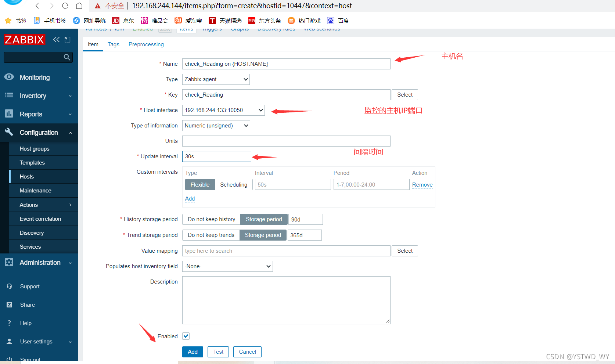Click Select next to Value mapping
The width and height of the screenshot is (615, 364).
(405, 251)
